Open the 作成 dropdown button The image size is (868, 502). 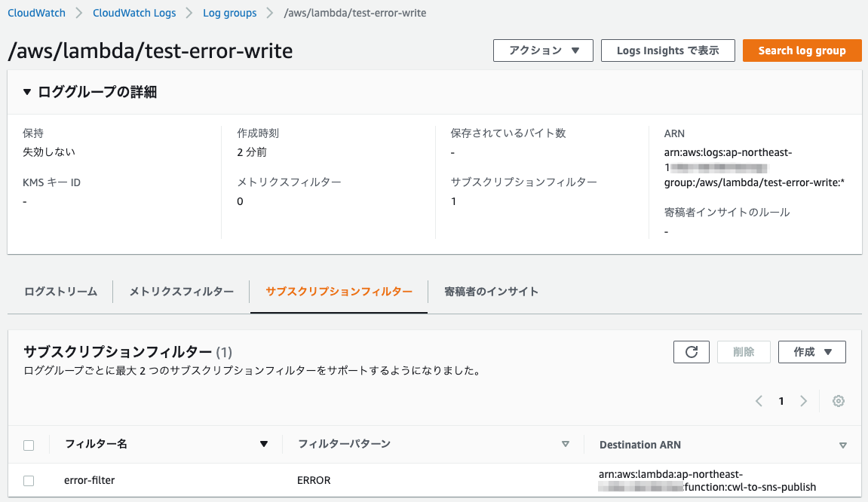tap(811, 351)
